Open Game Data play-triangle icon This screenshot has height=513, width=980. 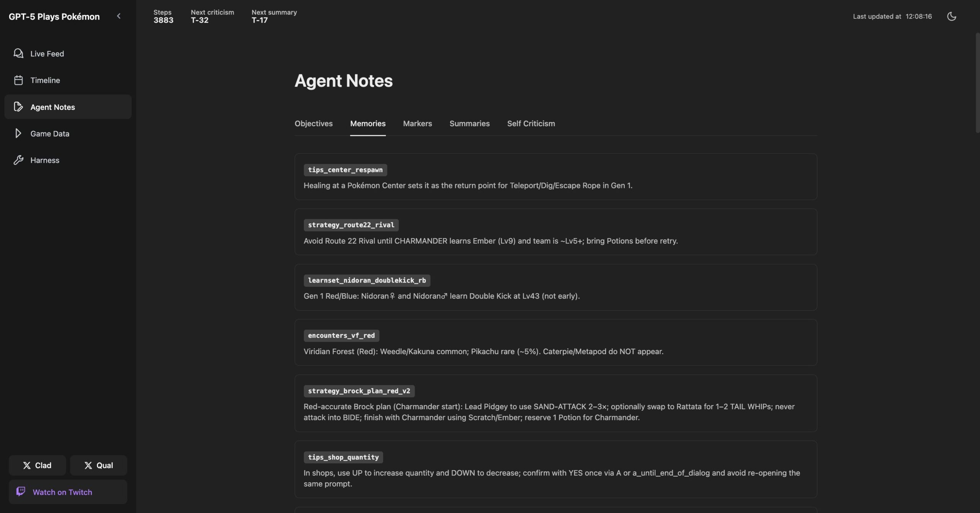tap(18, 133)
